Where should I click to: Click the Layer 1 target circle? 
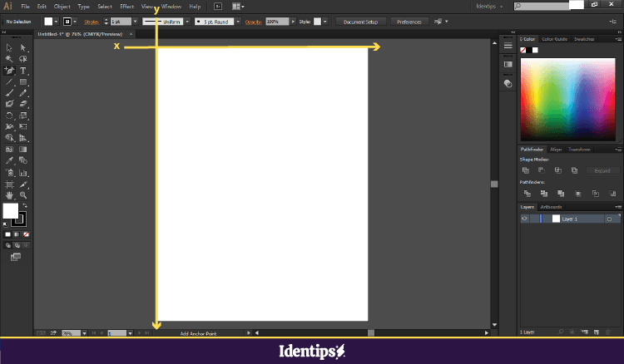(609, 219)
